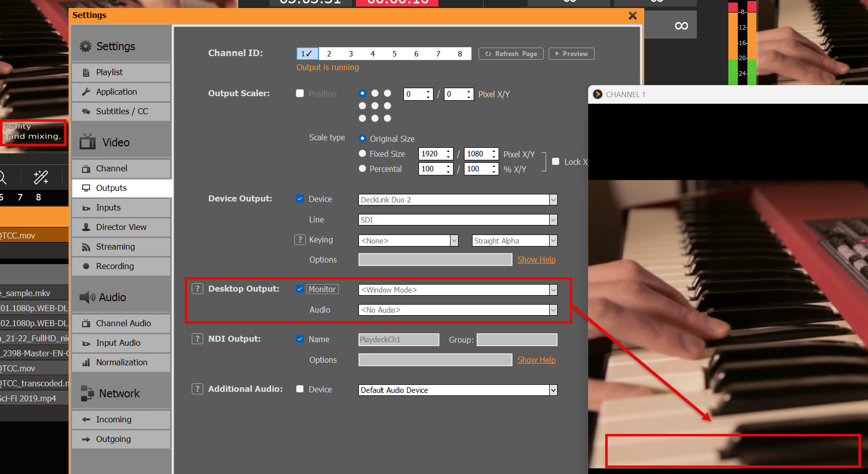Choose Original Size scale type
868x474 pixels.
[x=362, y=138]
